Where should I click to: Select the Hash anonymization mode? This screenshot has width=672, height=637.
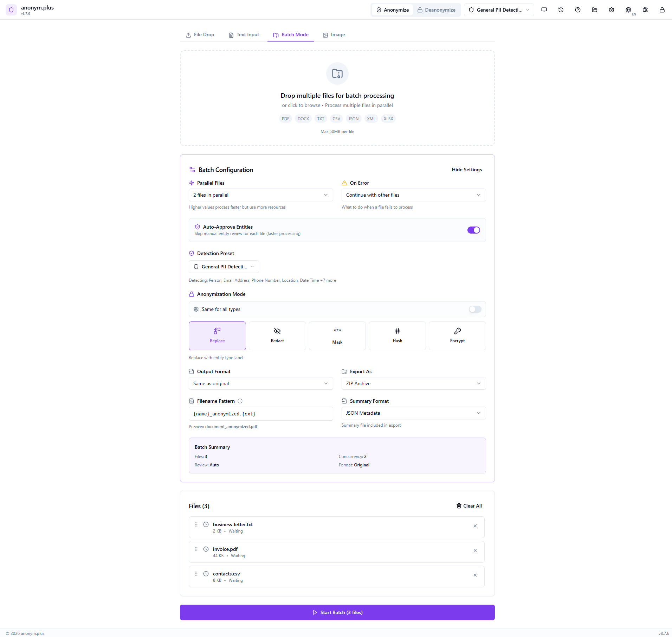point(397,336)
